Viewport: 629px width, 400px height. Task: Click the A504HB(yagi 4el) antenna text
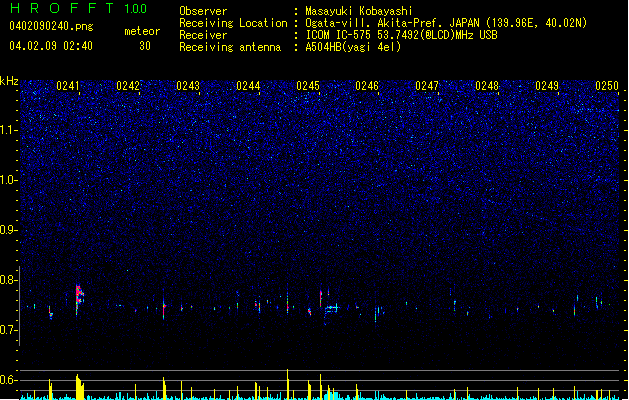(x=353, y=47)
